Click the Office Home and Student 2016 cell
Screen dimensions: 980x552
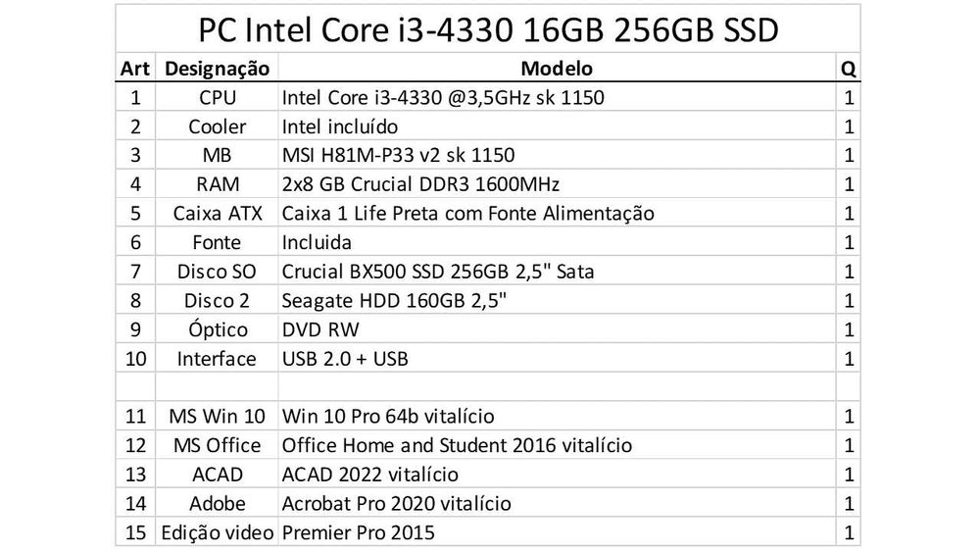coord(457,446)
